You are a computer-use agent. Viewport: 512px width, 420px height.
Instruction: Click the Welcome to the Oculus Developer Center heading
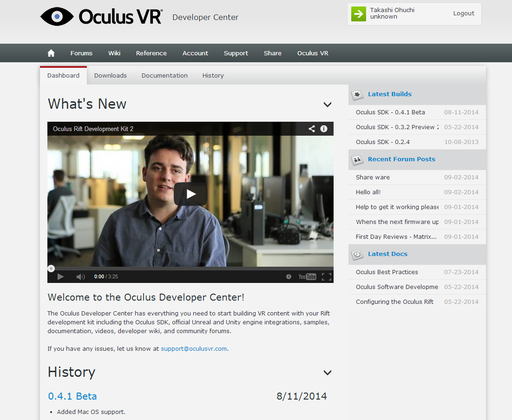(146, 297)
